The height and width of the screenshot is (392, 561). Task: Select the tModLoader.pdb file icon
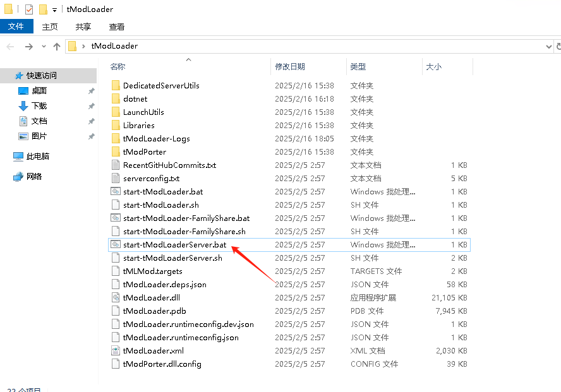(x=116, y=311)
